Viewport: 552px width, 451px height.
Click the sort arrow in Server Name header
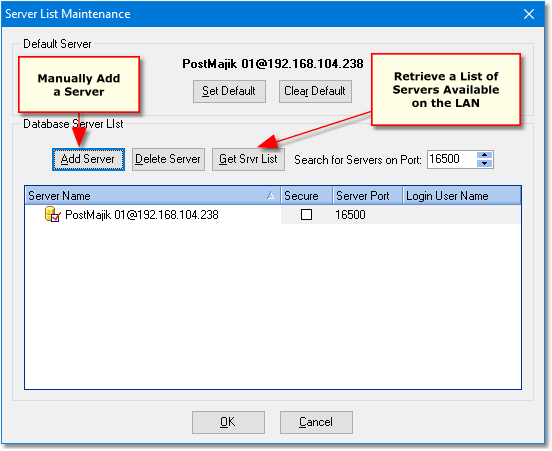[270, 195]
